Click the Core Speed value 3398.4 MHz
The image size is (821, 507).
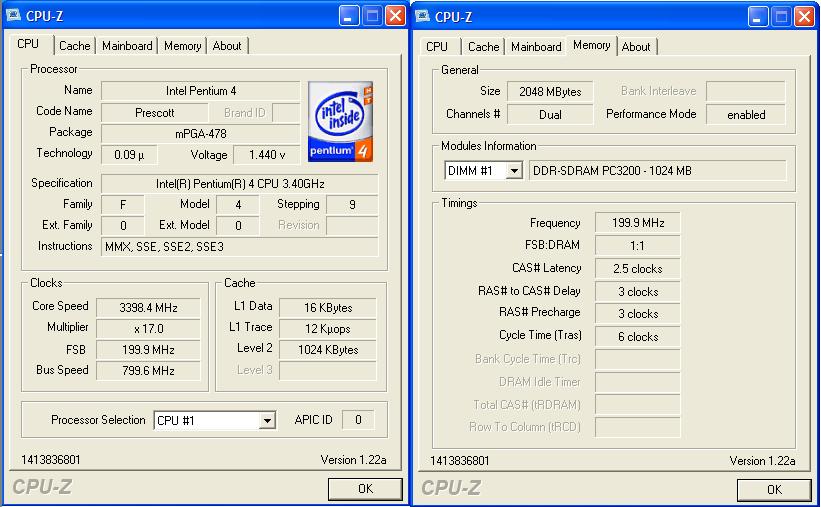click(x=148, y=307)
